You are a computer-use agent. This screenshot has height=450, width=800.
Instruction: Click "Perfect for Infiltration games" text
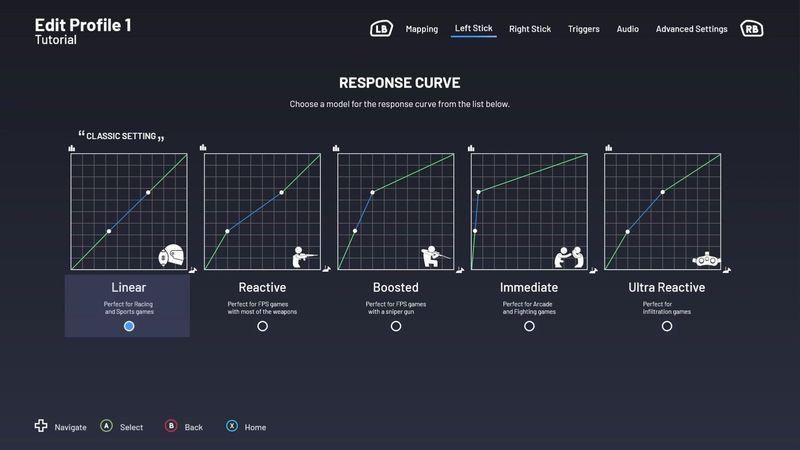point(666,308)
